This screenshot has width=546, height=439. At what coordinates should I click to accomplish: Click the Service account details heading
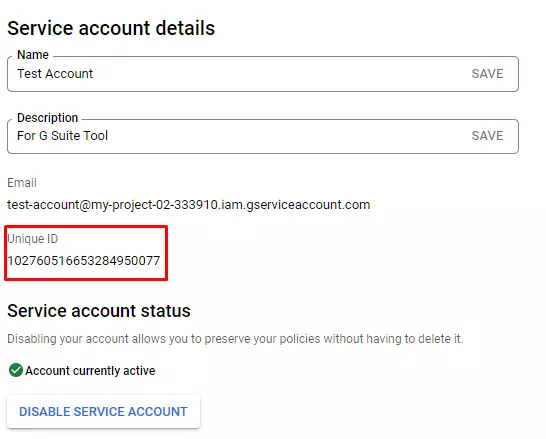111,28
